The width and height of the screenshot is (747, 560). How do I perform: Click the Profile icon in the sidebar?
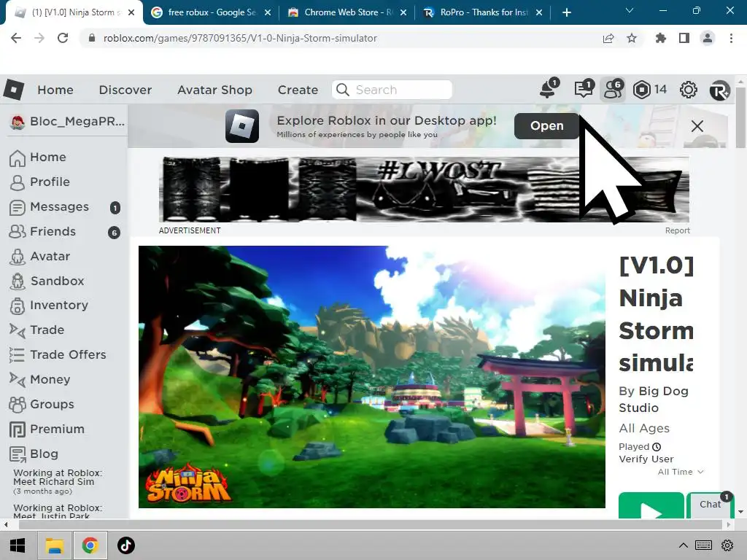point(18,182)
